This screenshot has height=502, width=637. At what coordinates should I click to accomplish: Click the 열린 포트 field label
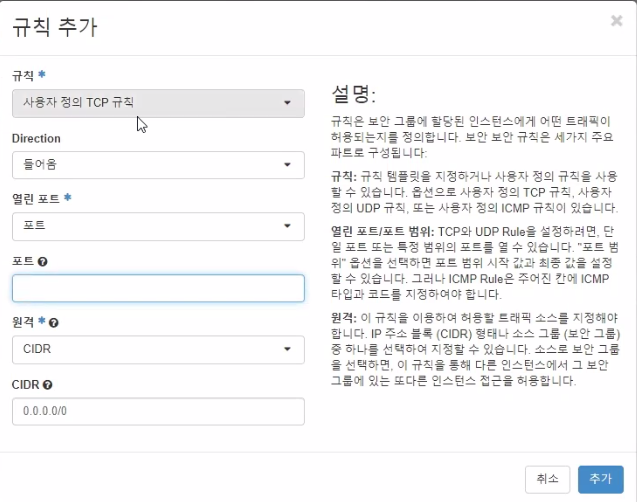tap(36, 199)
